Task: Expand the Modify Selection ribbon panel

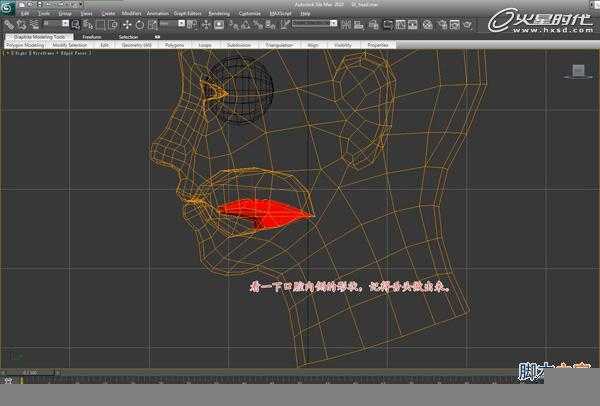Action: point(70,45)
